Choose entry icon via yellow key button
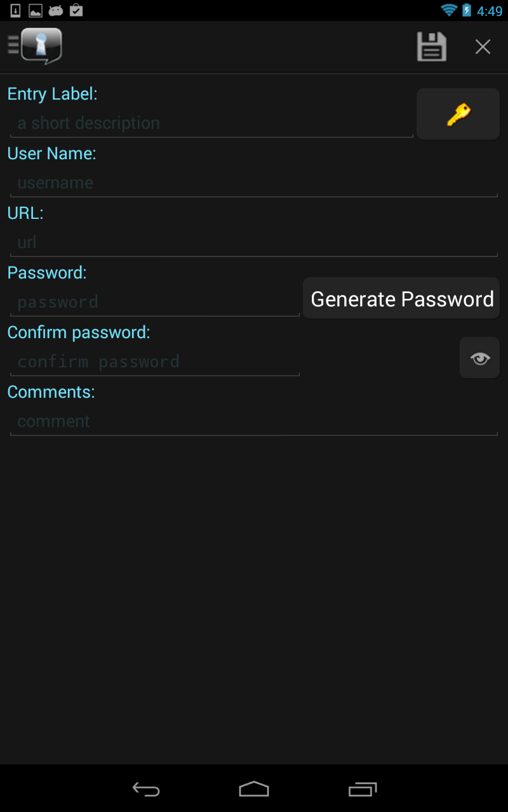This screenshot has height=812, width=508. click(458, 114)
